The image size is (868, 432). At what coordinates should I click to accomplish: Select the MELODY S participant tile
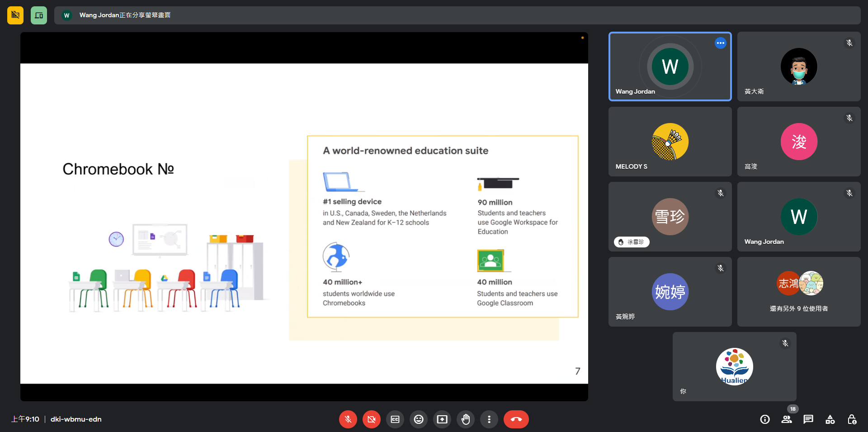click(x=670, y=142)
